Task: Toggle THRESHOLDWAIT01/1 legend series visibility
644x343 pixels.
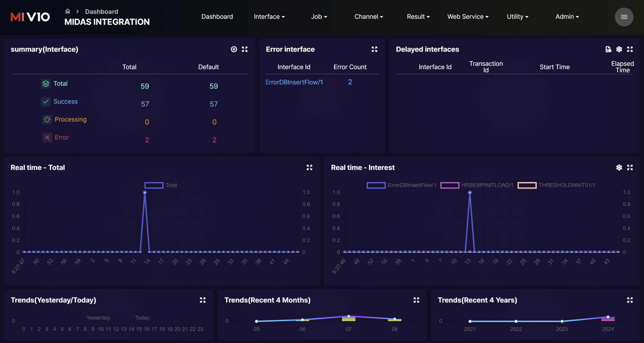Action: (x=527, y=185)
